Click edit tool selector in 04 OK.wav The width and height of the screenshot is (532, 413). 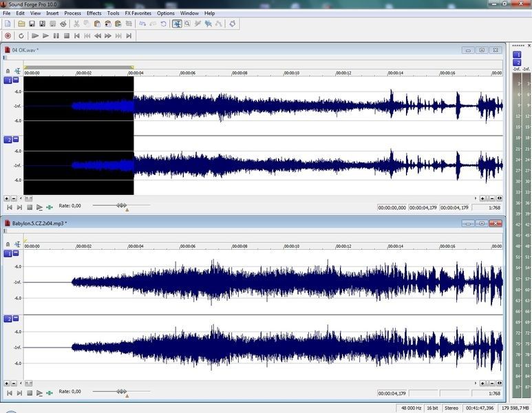(17, 71)
